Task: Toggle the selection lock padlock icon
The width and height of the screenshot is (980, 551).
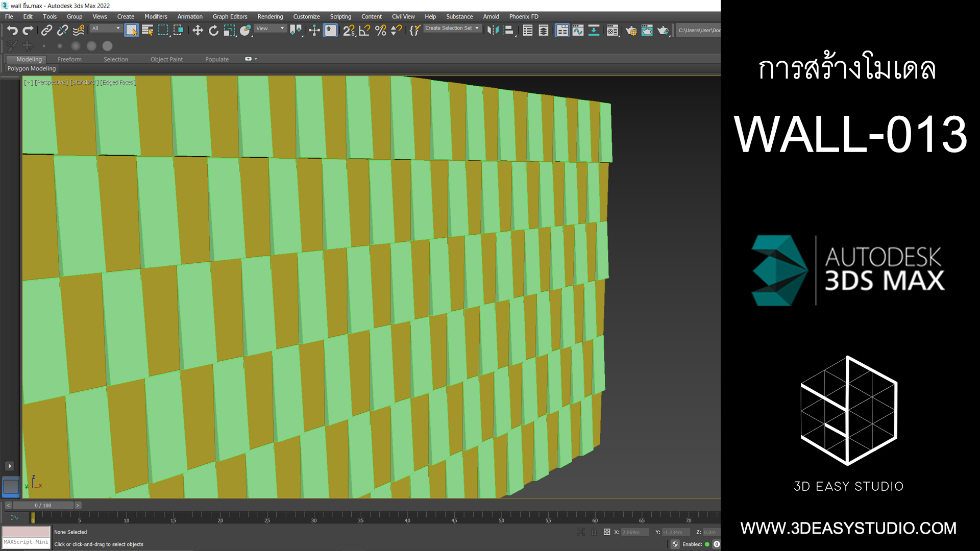Action: [x=594, y=532]
